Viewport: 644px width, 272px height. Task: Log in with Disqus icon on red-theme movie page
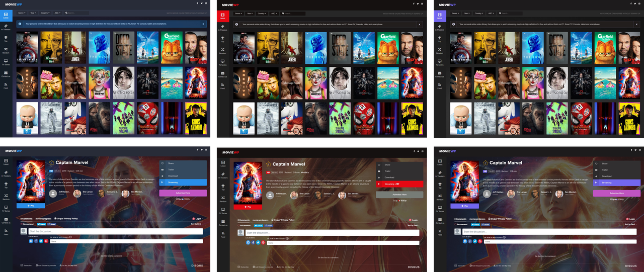(249, 242)
